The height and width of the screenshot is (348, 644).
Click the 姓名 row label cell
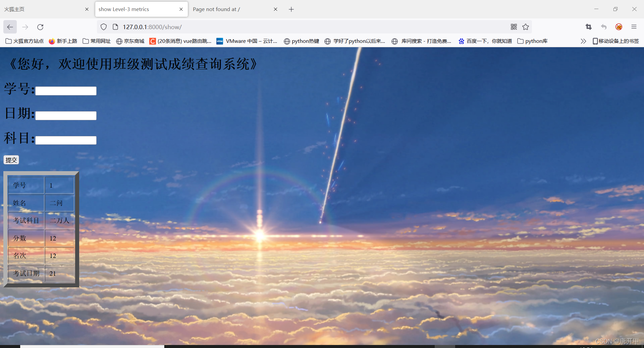point(26,203)
